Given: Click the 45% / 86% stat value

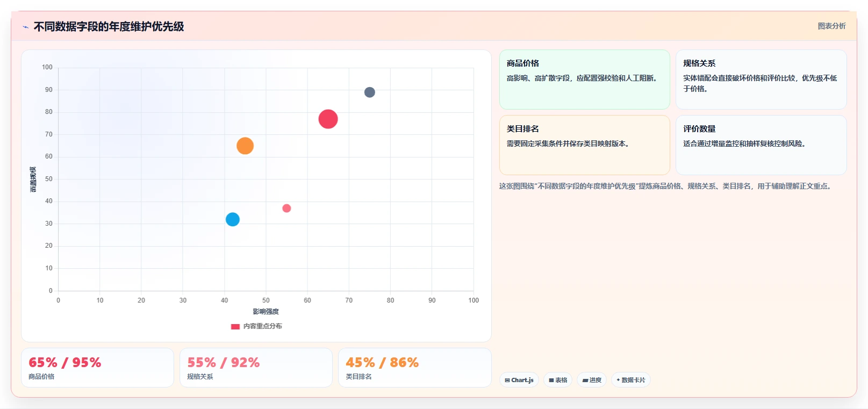Looking at the screenshot, I should coord(382,362).
